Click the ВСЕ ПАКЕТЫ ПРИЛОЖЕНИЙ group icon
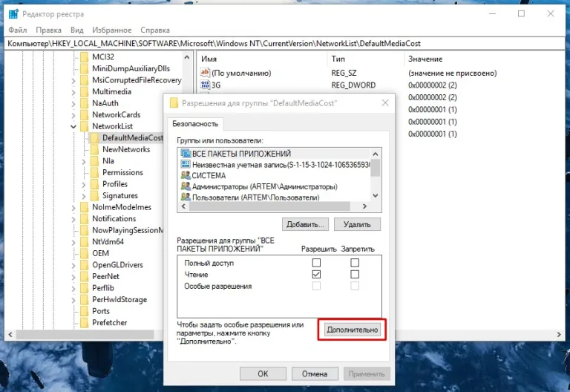570x392 pixels. 186,154
